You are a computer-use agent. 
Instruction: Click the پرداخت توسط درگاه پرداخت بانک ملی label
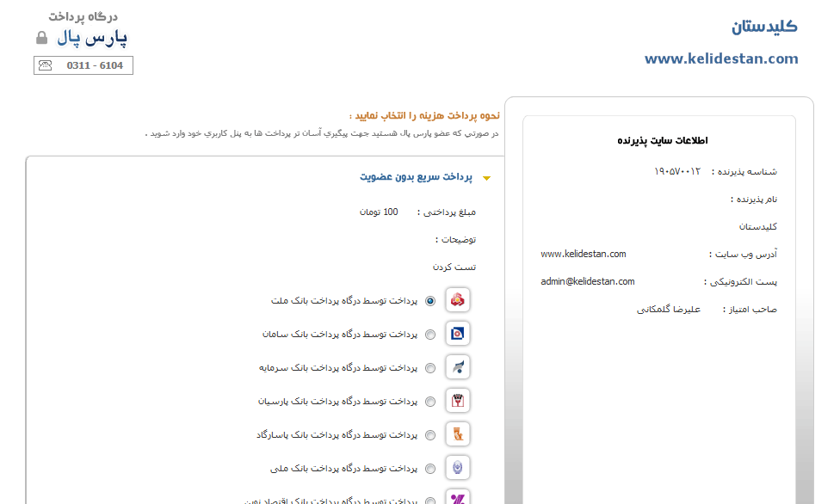click(x=343, y=469)
